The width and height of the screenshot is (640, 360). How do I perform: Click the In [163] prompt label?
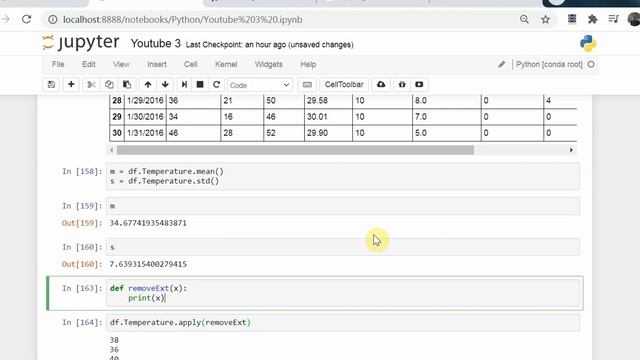click(82, 288)
